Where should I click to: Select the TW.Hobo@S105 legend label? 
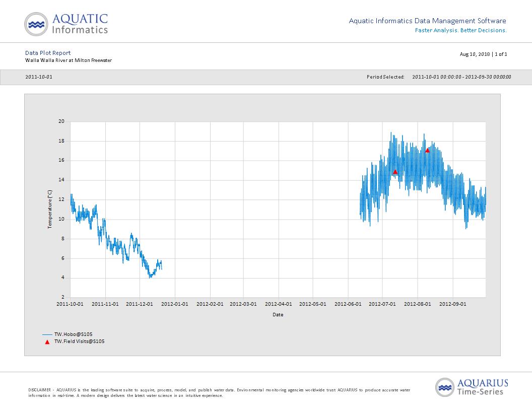click(x=73, y=334)
